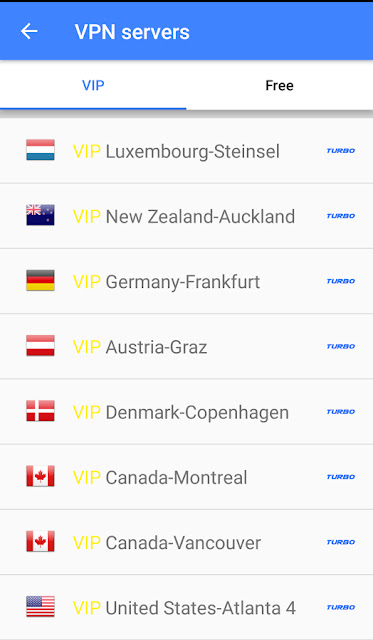
Task: Click the Denmark flag icon
Action: click(x=40, y=411)
